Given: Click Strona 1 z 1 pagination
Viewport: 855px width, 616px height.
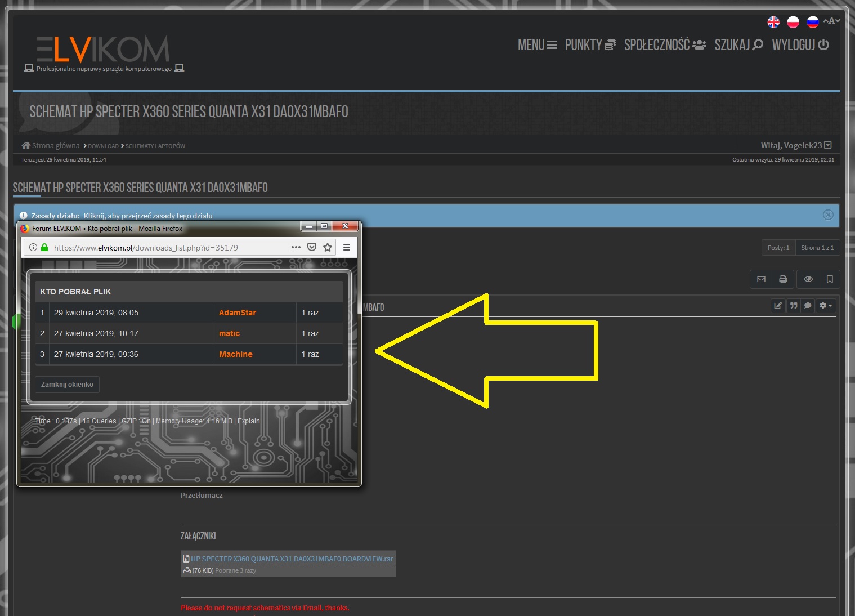Looking at the screenshot, I should tap(817, 248).
